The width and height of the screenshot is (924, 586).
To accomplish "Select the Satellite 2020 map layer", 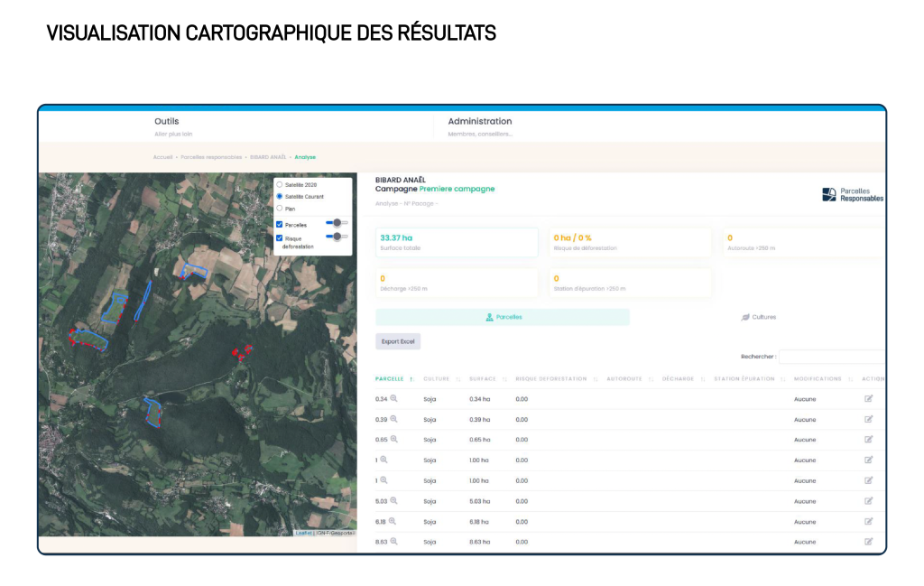I will pyautogui.click(x=280, y=184).
